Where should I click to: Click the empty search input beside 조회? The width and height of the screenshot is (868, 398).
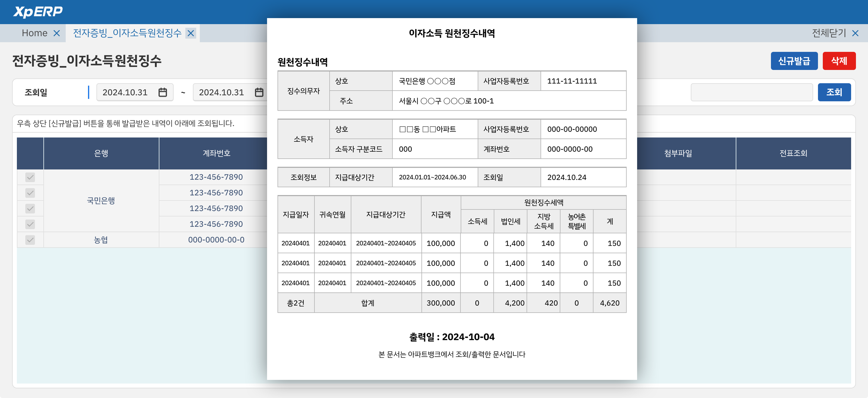pos(751,92)
